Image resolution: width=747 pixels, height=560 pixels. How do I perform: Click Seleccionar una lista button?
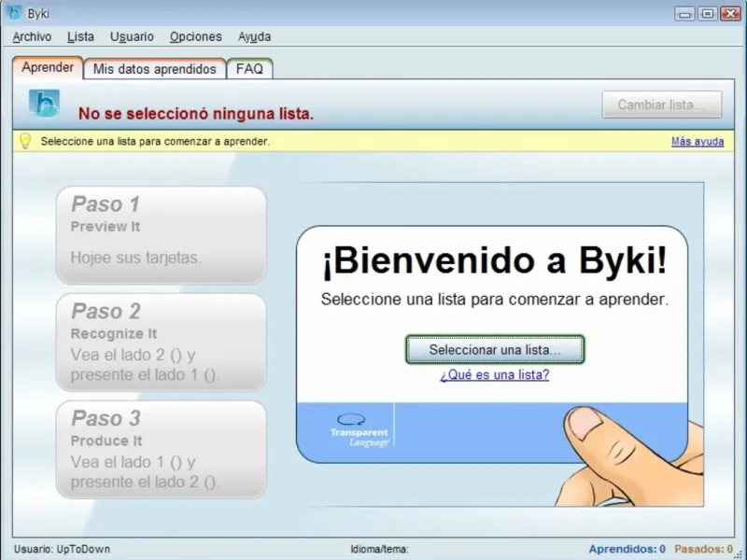click(x=495, y=349)
